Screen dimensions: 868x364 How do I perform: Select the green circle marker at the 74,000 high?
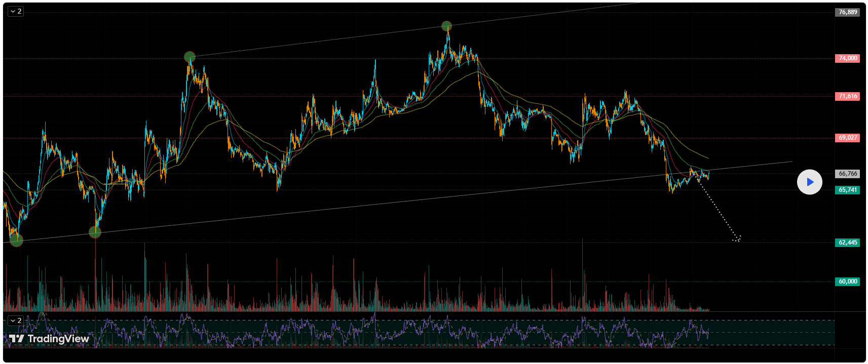pos(190,57)
